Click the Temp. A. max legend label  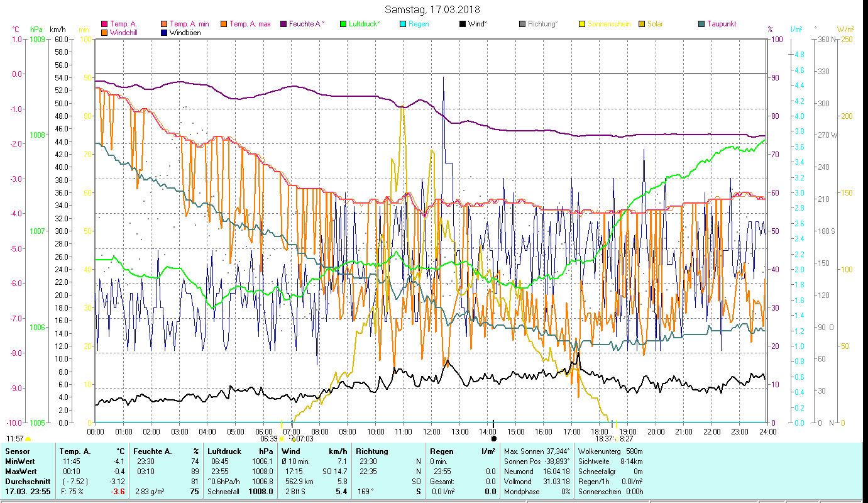click(250, 24)
